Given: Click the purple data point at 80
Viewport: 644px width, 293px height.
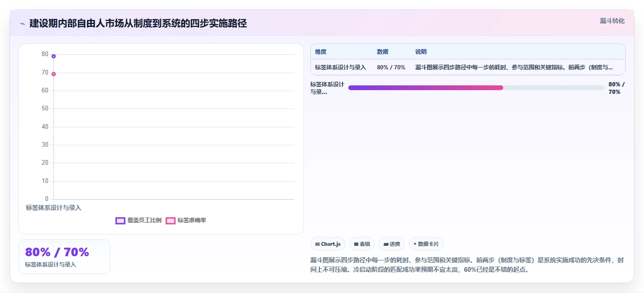Looking at the screenshot, I should click(54, 56).
